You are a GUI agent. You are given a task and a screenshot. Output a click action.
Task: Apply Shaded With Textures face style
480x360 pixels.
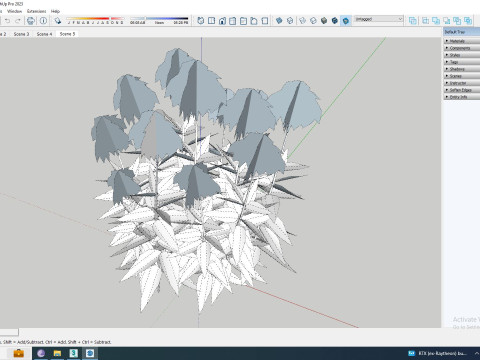pos(335,21)
